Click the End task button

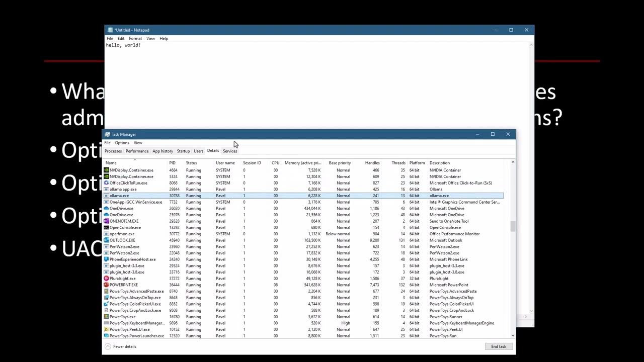pyautogui.click(x=499, y=346)
